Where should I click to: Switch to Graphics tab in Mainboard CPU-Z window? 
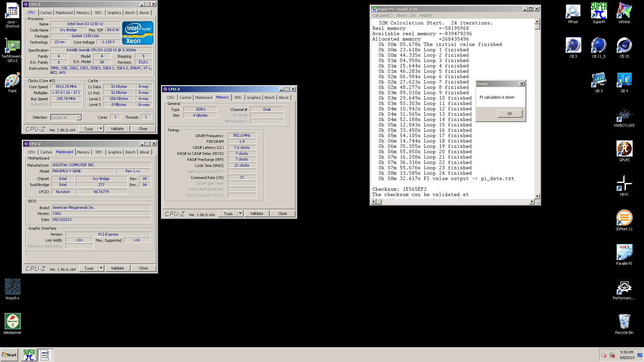click(x=115, y=152)
